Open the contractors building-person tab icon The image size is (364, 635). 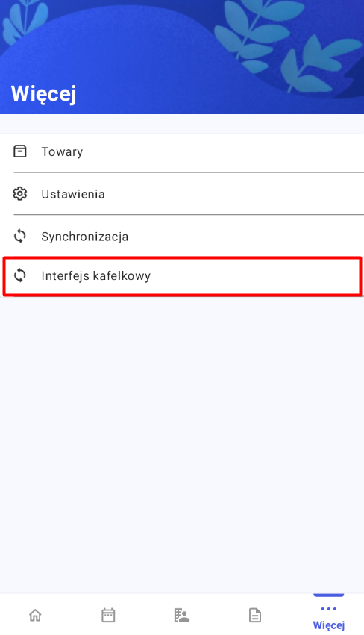(x=182, y=615)
